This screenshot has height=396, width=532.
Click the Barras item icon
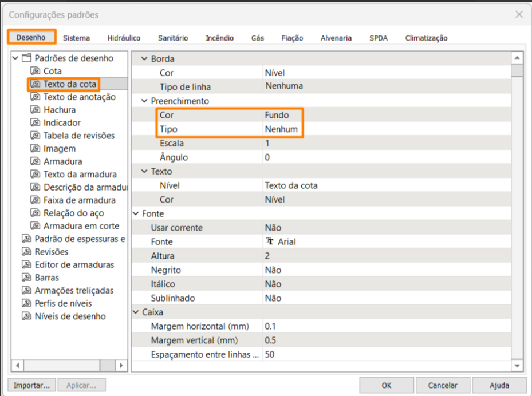coord(26,278)
